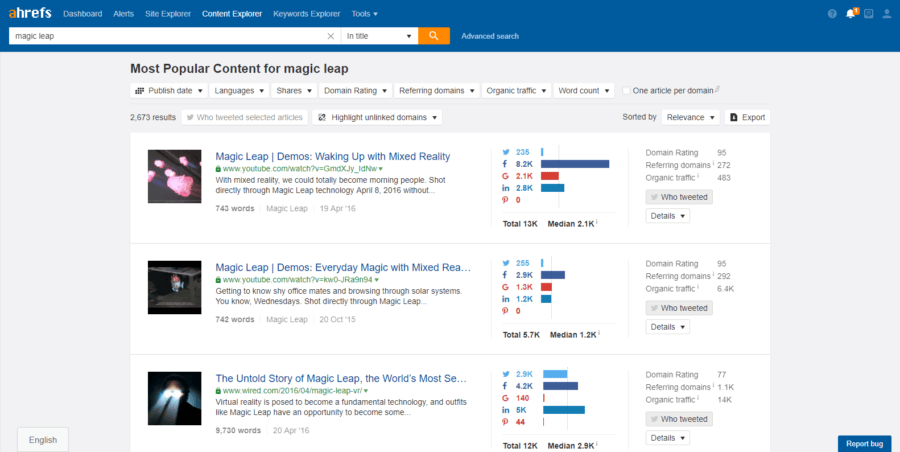The width and height of the screenshot is (900, 452).
Task: Click Who tweeted selected articles button
Action: [245, 117]
